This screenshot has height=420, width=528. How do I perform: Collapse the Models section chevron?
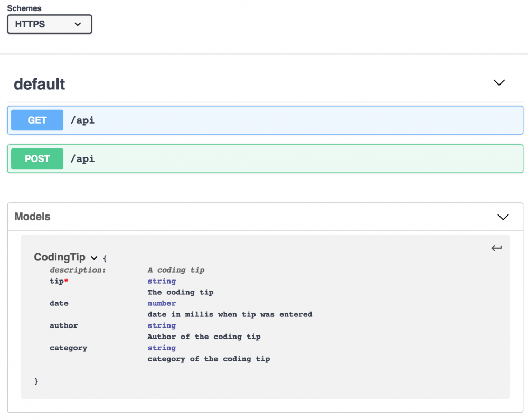503,217
